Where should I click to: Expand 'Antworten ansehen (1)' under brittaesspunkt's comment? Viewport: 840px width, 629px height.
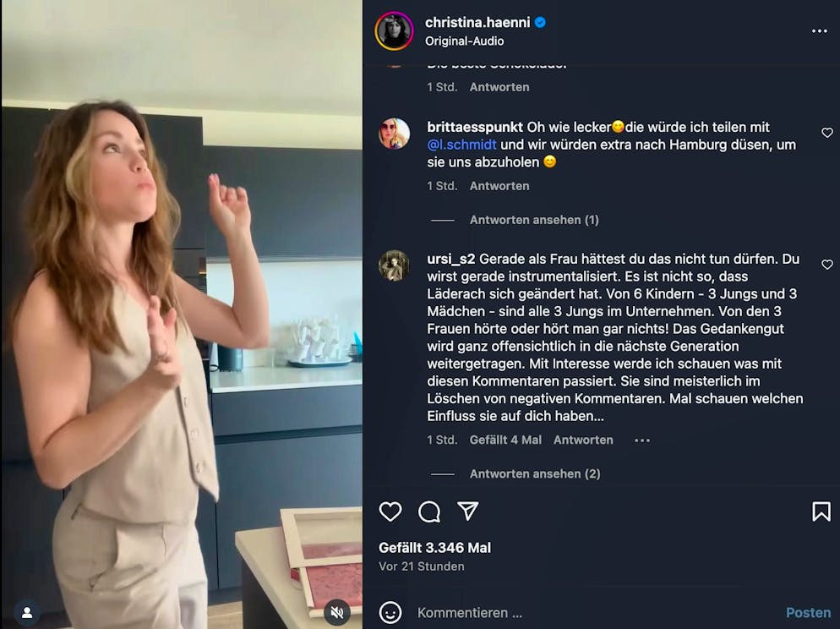[x=534, y=219]
